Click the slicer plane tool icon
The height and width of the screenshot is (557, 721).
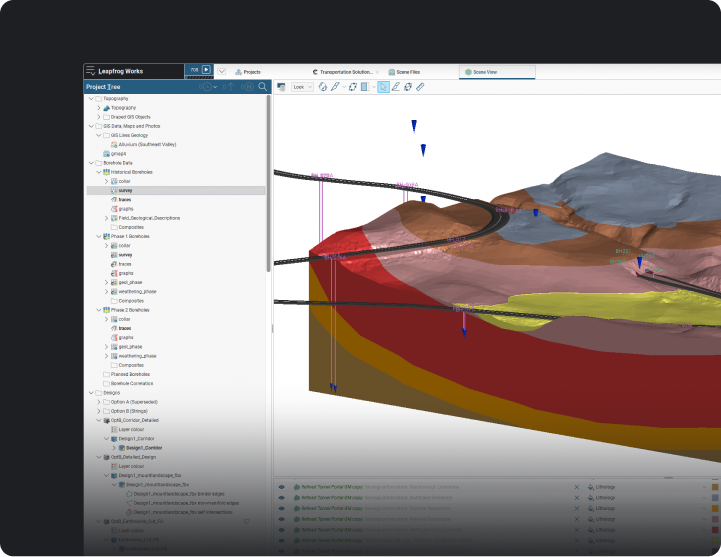[x=366, y=87]
